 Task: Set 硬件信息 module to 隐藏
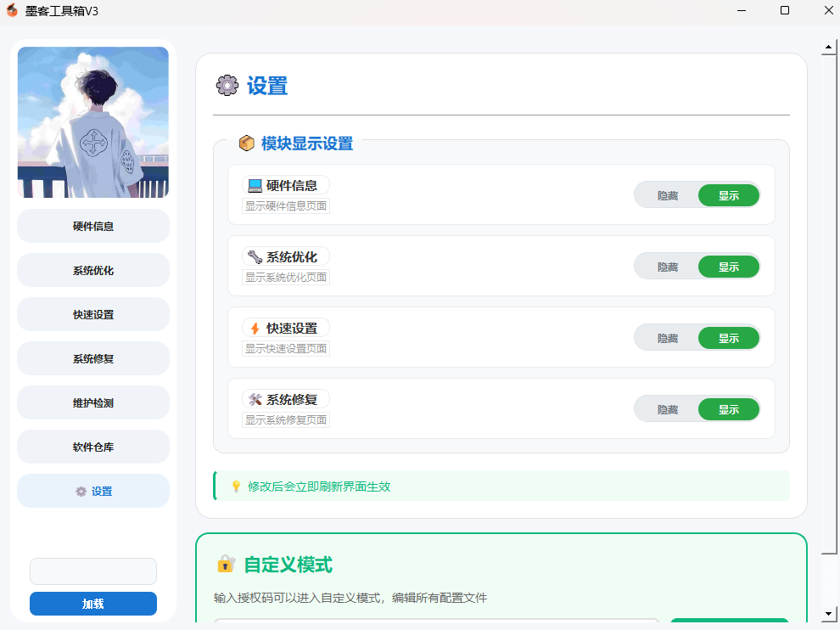point(668,195)
